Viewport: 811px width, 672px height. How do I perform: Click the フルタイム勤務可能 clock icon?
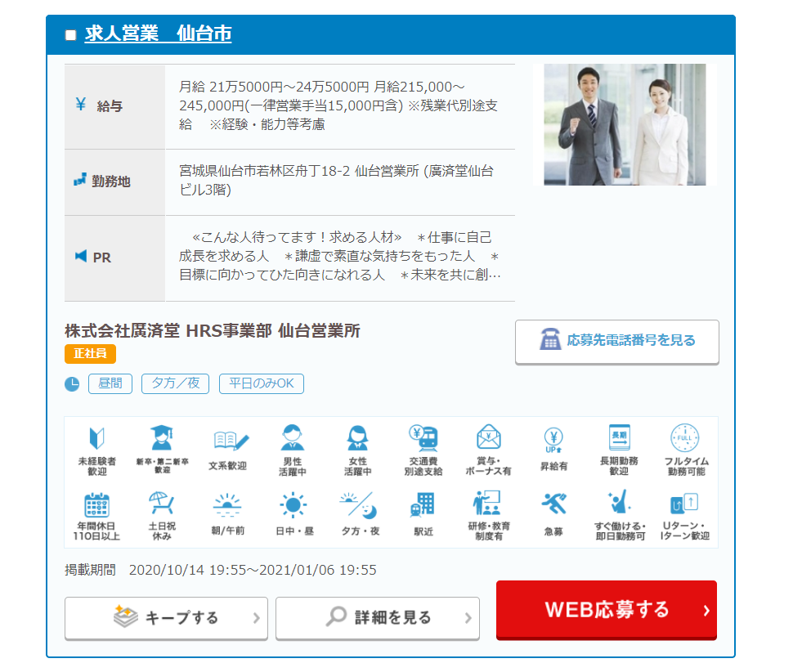click(x=685, y=437)
